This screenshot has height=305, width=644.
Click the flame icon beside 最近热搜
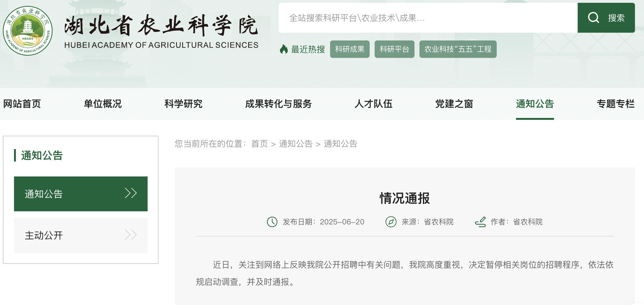pyautogui.click(x=284, y=49)
